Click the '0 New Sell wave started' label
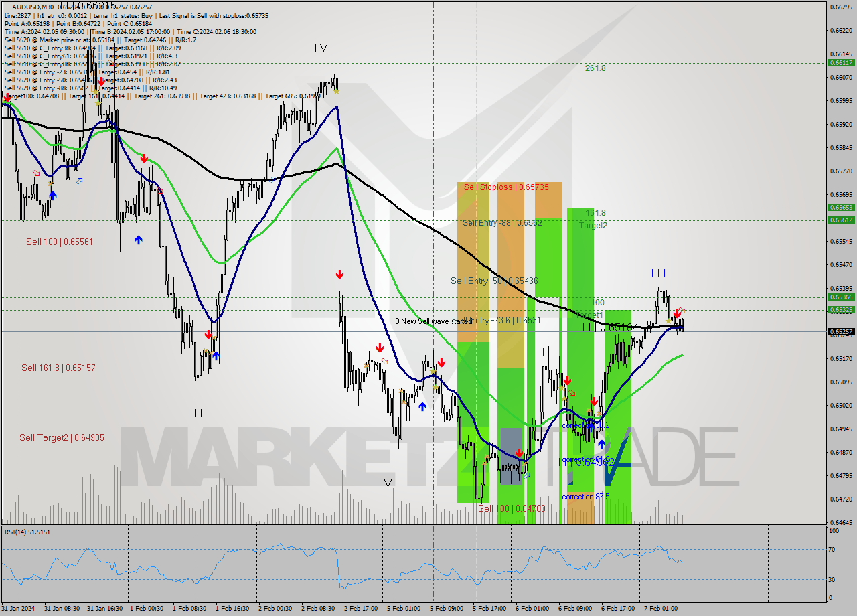This screenshot has height=616, width=857. [433, 321]
